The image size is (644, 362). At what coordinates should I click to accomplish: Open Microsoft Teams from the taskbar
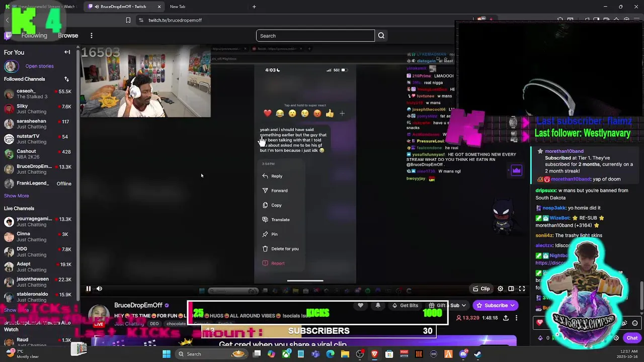pos(315,354)
